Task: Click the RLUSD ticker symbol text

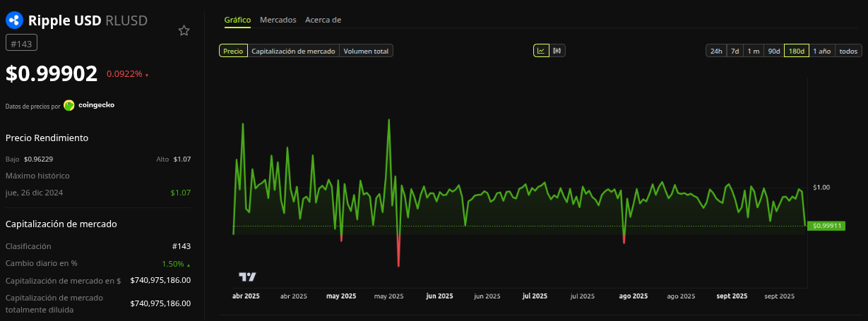Action: 126,20
